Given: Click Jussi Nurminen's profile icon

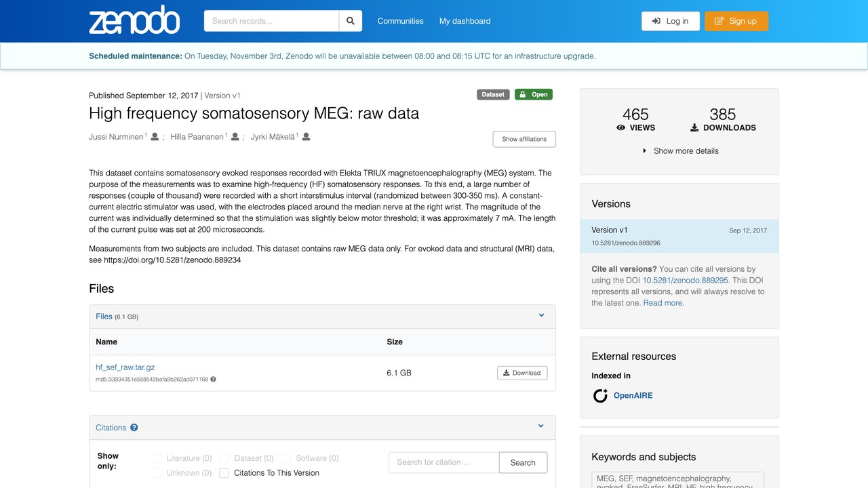Looking at the screenshot, I should pyautogui.click(x=155, y=137).
